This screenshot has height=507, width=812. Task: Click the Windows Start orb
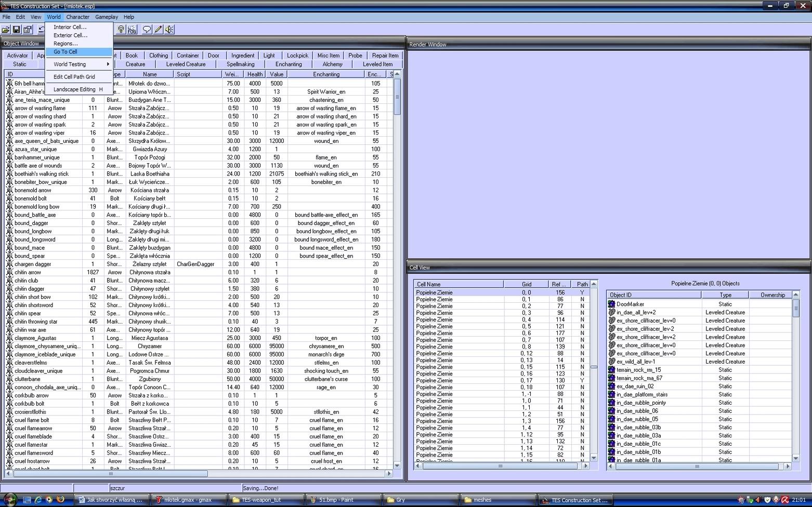(x=10, y=500)
